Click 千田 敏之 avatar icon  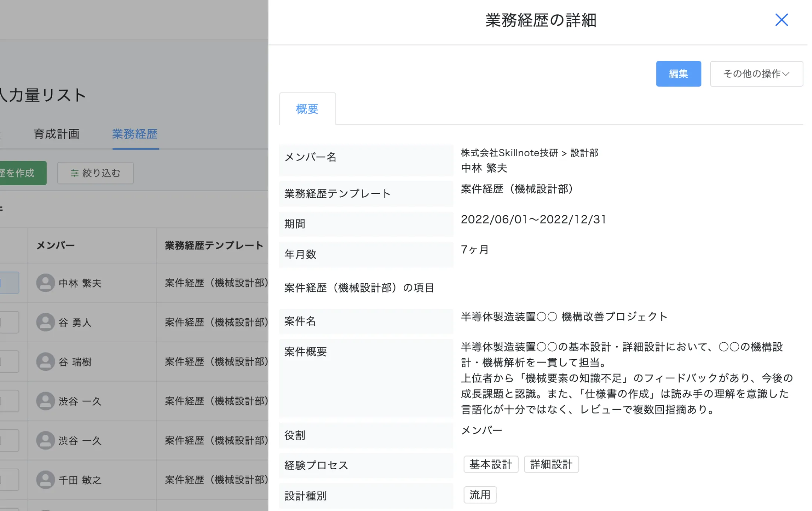click(45, 480)
